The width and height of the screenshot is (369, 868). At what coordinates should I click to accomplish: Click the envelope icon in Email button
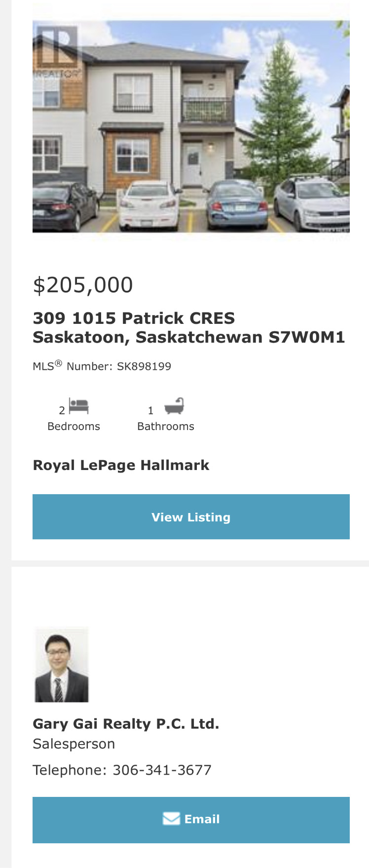[x=171, y=819]
